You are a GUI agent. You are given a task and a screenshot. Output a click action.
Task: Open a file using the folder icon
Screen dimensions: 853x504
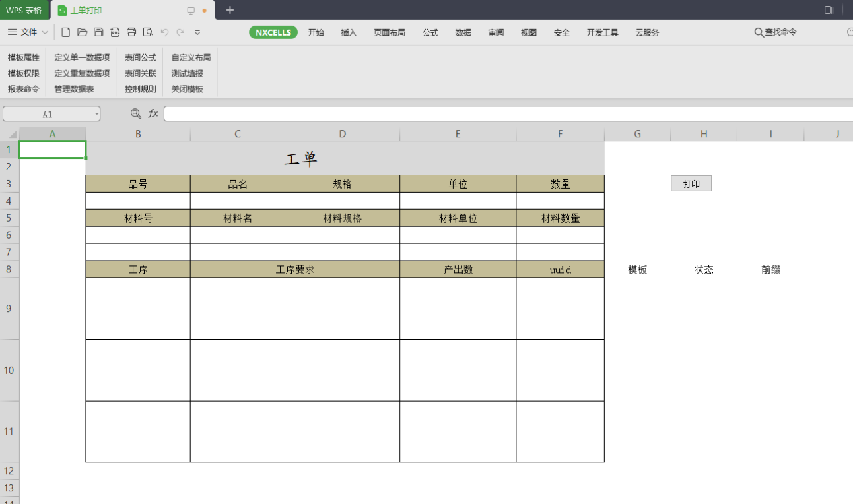pyautogui.click(x=82, y=32)
